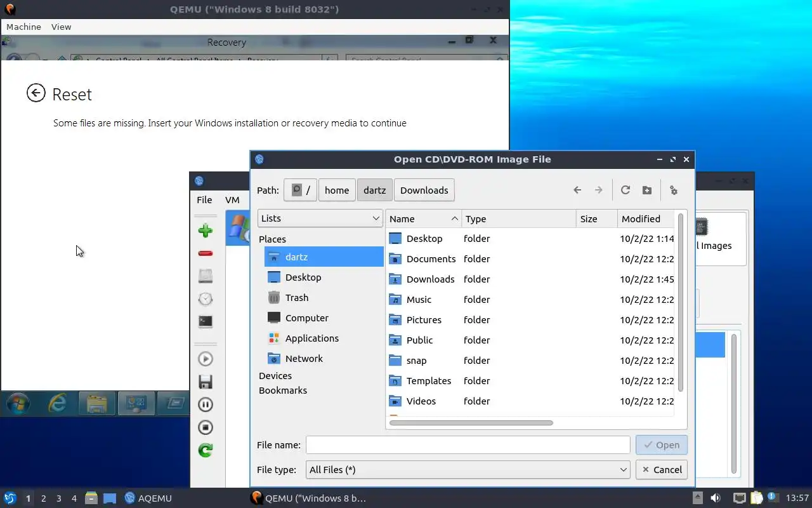Click the gray drive icon in AQEMU sidebar
The height and width of the screenshot is (508, 812).
(x=205, y=276)
